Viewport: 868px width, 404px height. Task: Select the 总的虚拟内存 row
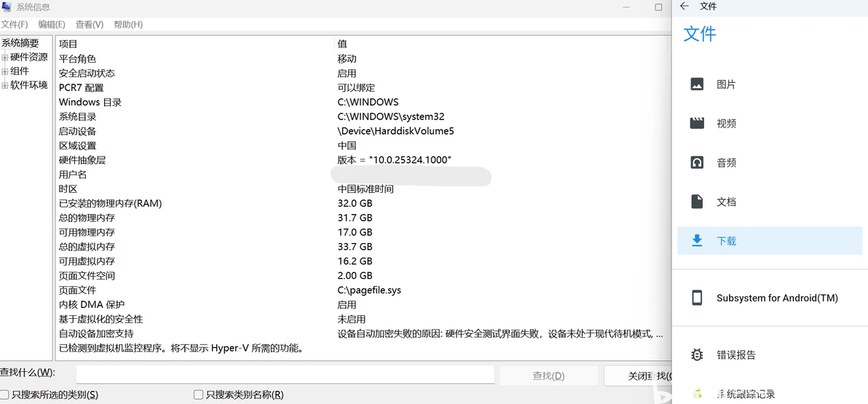tap(362, 246)
